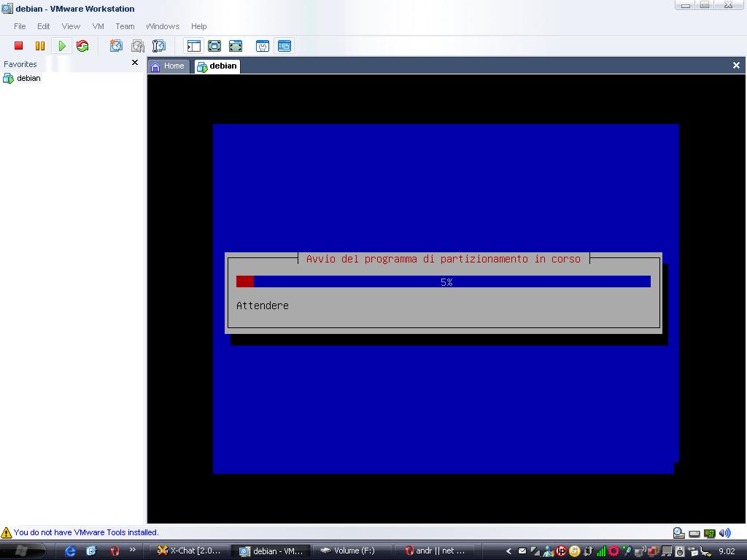The width and height of the screenshot is (747, 560).
Task: Open the Windows Start button
Action: pyautogui.click(x=23, y=551)
